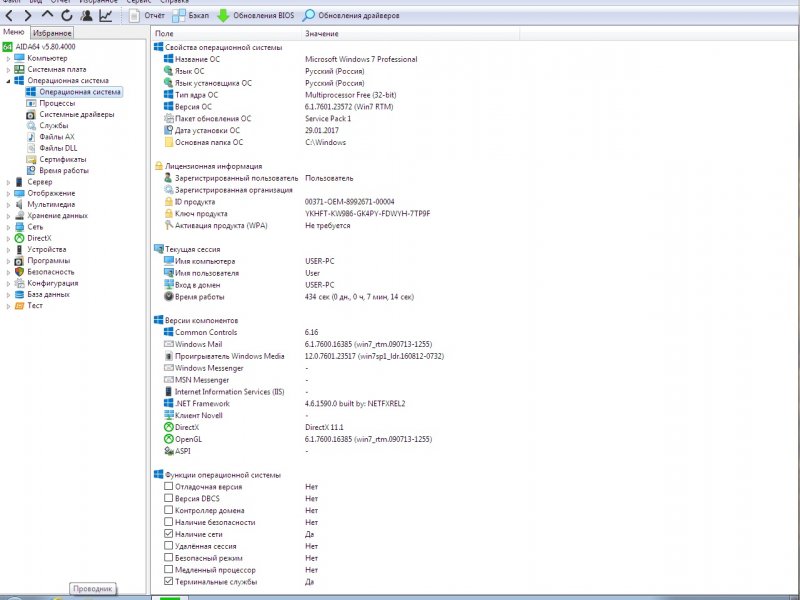The width and height of the screenshot is (800, 600).
Task: Select the Службы icon in tree
Action: (x=31, y=126)
